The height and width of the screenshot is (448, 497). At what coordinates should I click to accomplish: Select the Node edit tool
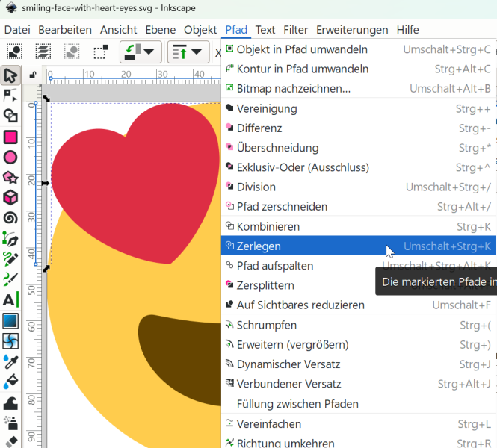coord(10,96)
